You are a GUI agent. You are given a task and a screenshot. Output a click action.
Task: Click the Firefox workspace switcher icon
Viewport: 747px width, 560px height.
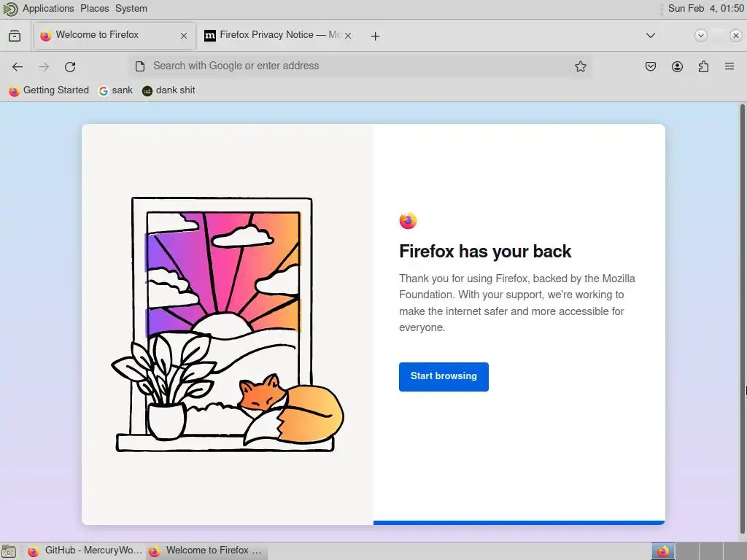[x=662, y=551]
